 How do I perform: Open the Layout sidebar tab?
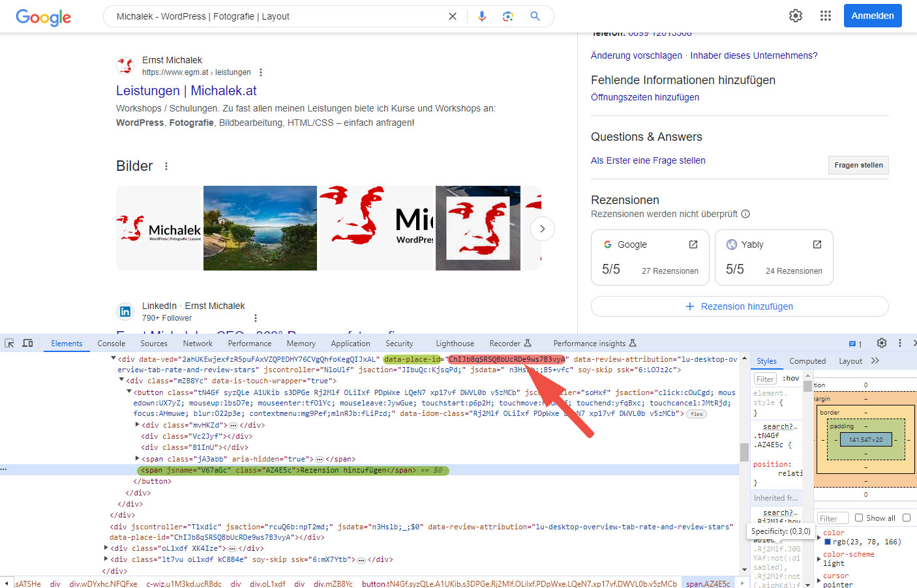[850, 361]
